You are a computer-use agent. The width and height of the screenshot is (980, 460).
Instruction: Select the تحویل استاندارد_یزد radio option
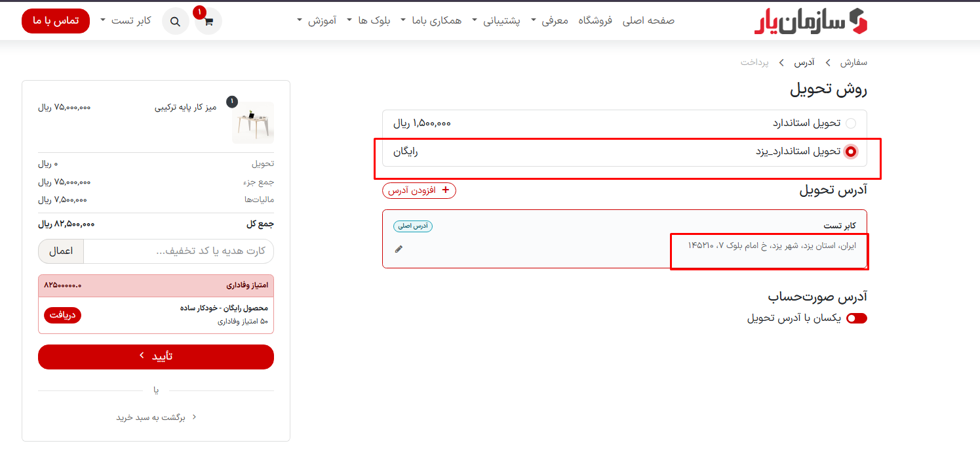point(851,152)
